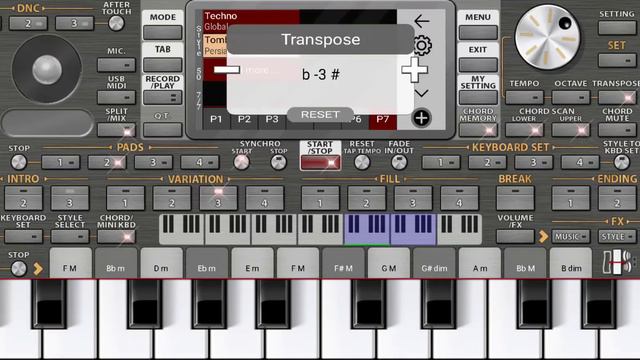640x360 pixels.
Task: Click the VOLUME/FX button
Action: click(x=515, y=236)
